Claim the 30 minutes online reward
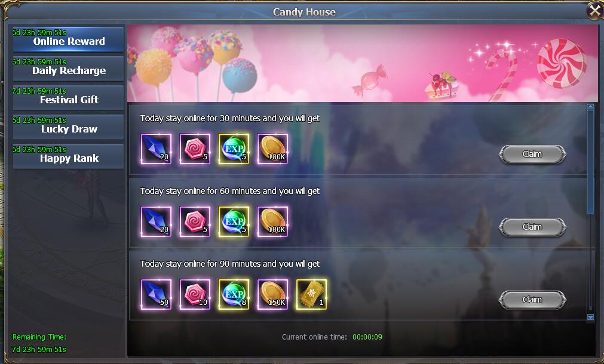 (532, 155)
